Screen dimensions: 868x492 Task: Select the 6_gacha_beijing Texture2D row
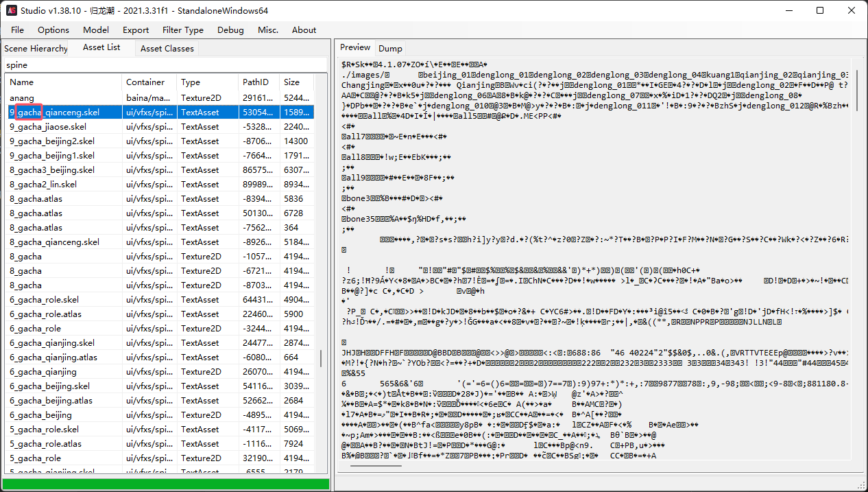160,414
